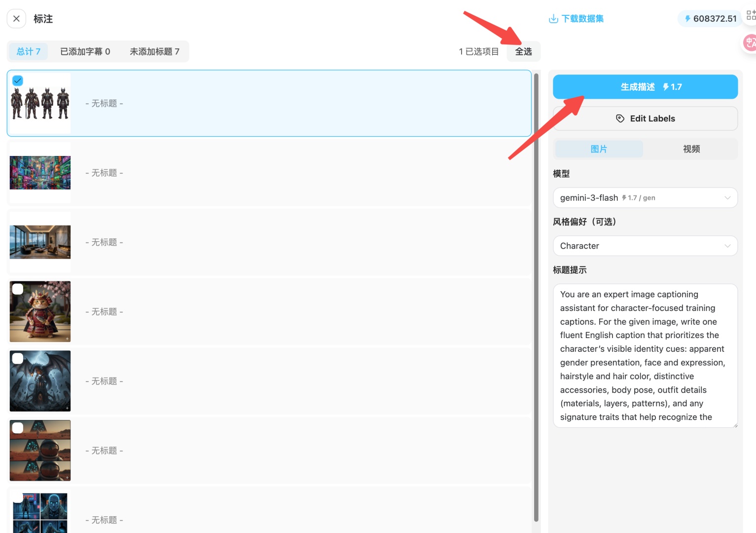
Task: Select the dragon image checkbox
Action: [x=18, y=359]
